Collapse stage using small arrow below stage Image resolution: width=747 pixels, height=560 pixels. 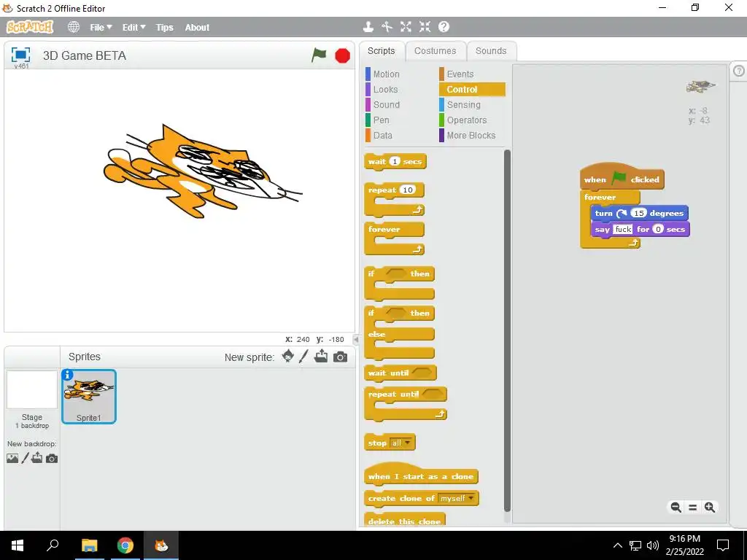[x=355, y=340]
